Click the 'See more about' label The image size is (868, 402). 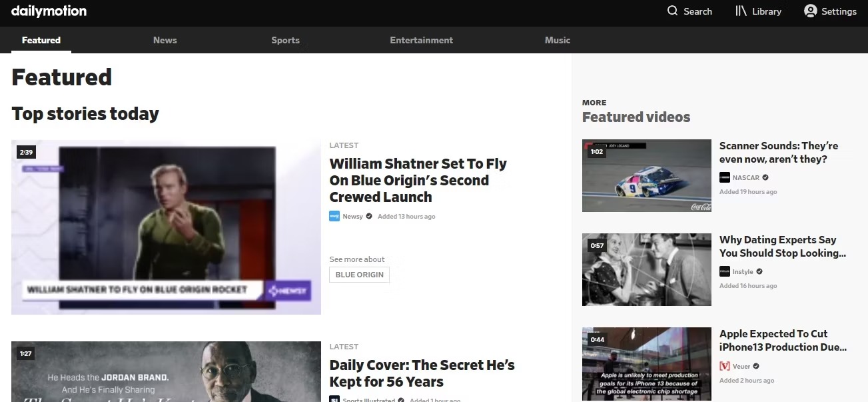tap(357, 259)
